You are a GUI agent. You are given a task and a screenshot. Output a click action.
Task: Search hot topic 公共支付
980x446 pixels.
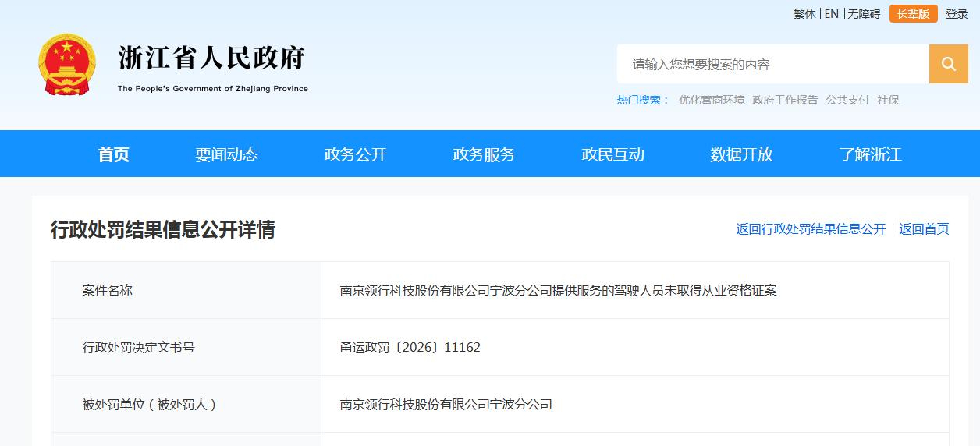pos(847,100)
